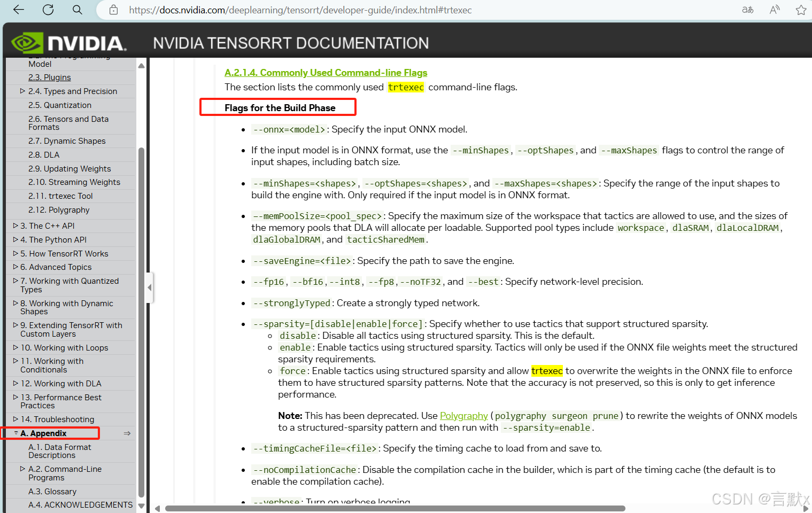Click the sidebar vertical scrollbar thumb
The width and height of the screenshot is (812, 513).
(x=142, y=322)
